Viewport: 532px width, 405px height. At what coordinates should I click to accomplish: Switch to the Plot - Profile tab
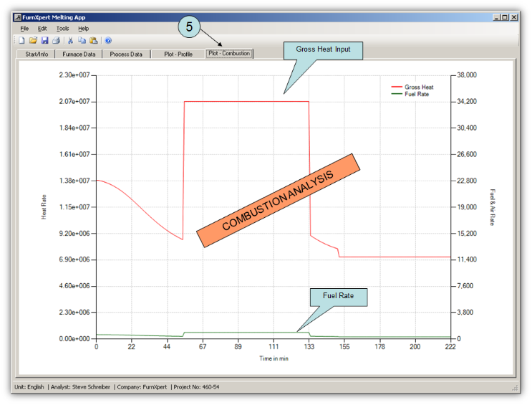178,54
